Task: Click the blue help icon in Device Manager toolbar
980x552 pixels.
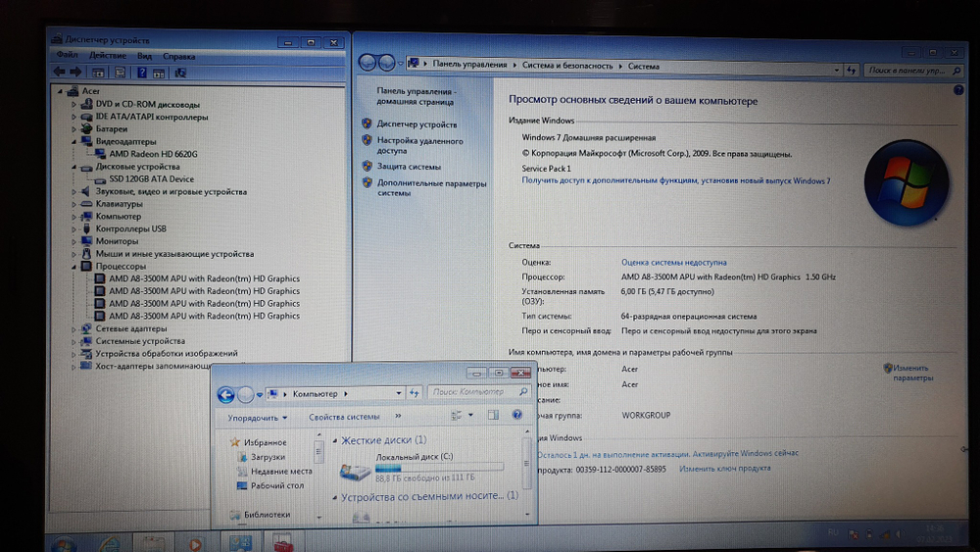Action: click(x=142, y=73)
